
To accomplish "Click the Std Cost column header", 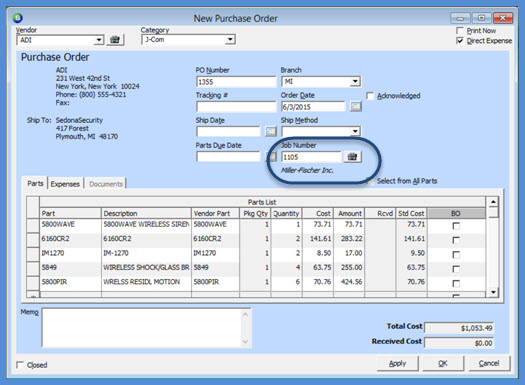I will pos(411,213).
